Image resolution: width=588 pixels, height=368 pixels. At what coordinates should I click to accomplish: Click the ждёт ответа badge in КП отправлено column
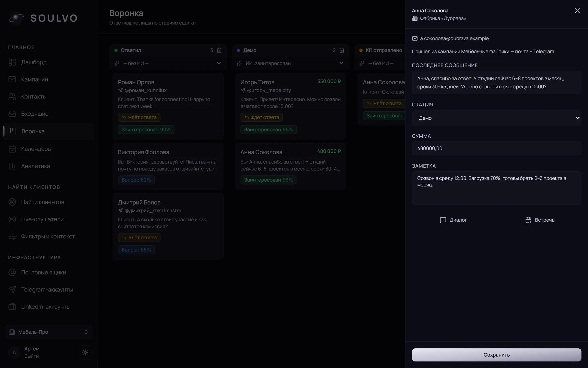384,103
